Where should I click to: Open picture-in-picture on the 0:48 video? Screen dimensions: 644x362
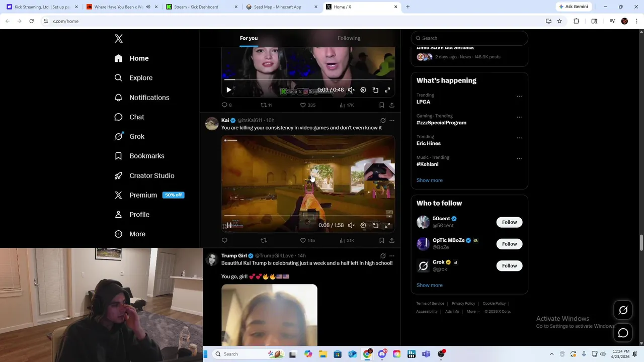coord(375,90)
